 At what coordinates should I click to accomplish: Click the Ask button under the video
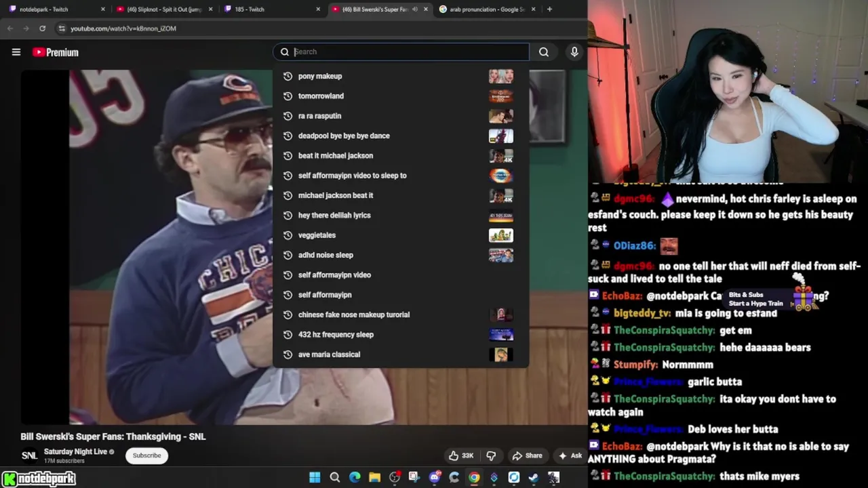(x=570, y=455)
